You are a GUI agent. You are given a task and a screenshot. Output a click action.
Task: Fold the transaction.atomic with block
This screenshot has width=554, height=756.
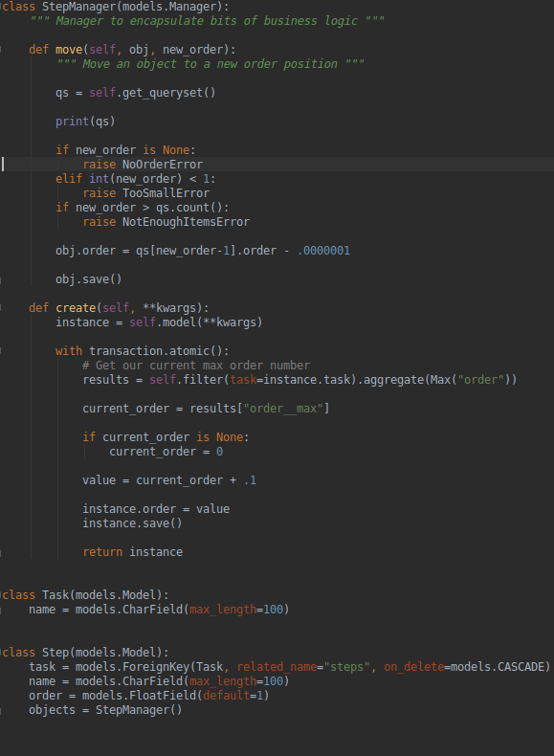pyautogui.click(x=1, y=351)
